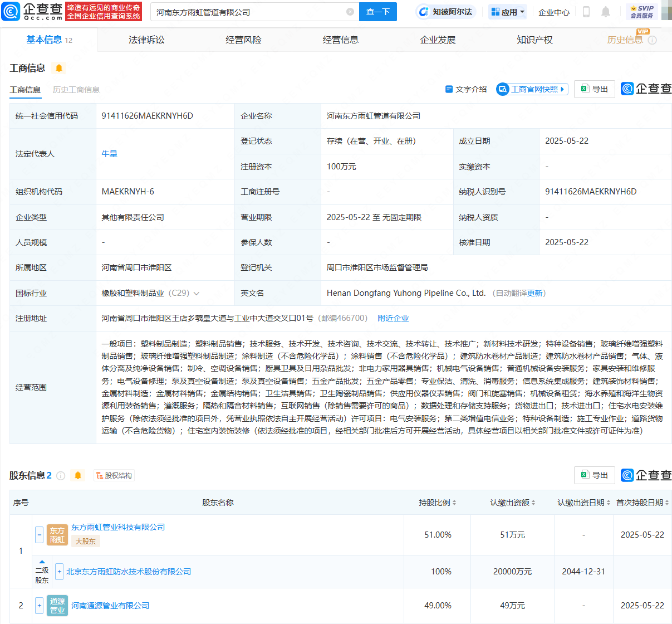Switch to the 经营信息 tab
Viewport: 672px width, 624px height.
point(341,40)
